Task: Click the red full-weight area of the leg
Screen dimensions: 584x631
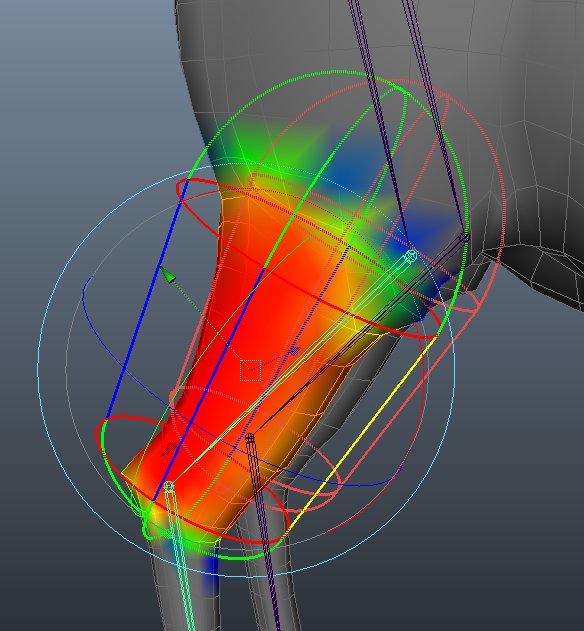Action: coord(258,322)
